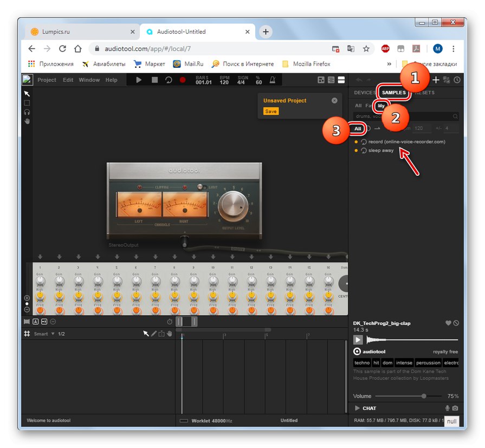485x448 pixels.
Task: Switch to the third layout view icon
Action: point(341,80)
